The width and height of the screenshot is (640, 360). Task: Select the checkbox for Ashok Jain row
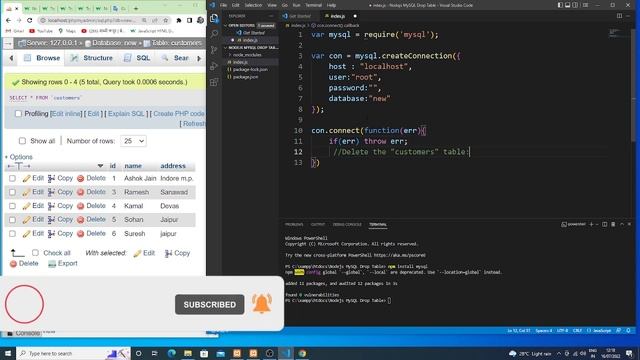point(12,178)
